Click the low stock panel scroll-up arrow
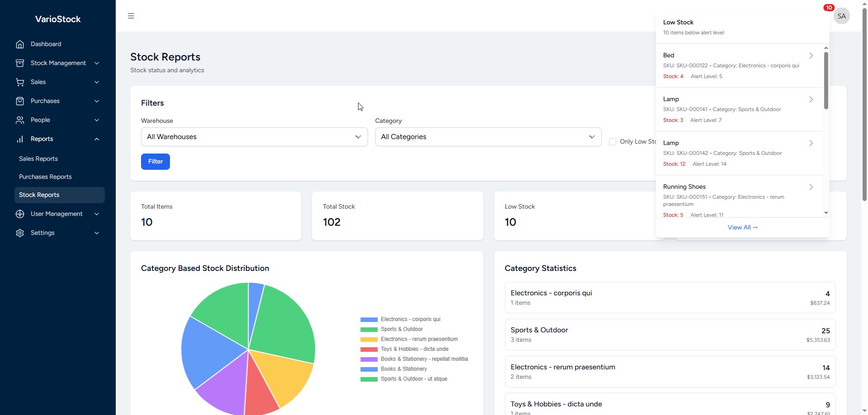This screenshot has height=415, width=868. pyautogui.click(x=826, y=48)
